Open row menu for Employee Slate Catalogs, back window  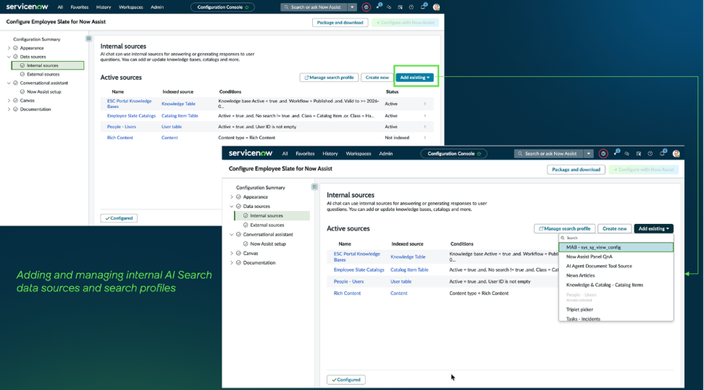coord(425,116)
